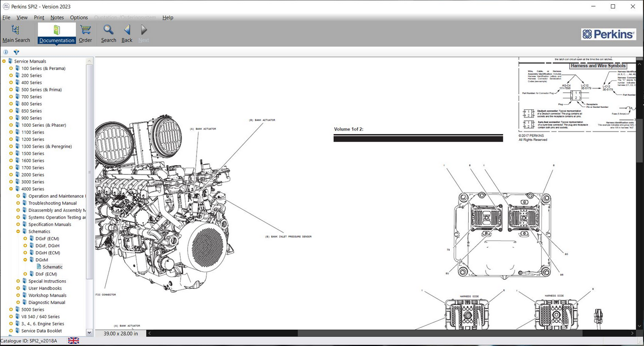Click the book icon beside DIxF (ECM)
This screenshot has height=346, width=644.
tap(32, 274)
